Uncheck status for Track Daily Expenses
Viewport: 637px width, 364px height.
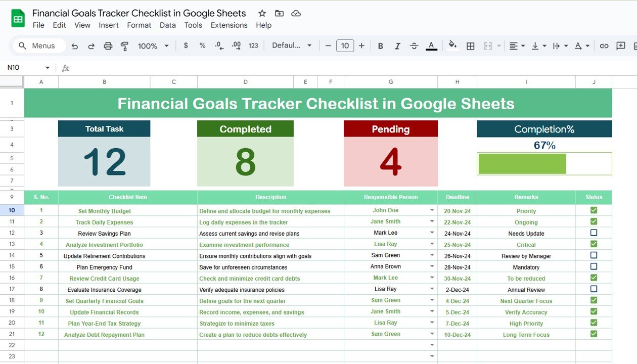tap(594, 221)
